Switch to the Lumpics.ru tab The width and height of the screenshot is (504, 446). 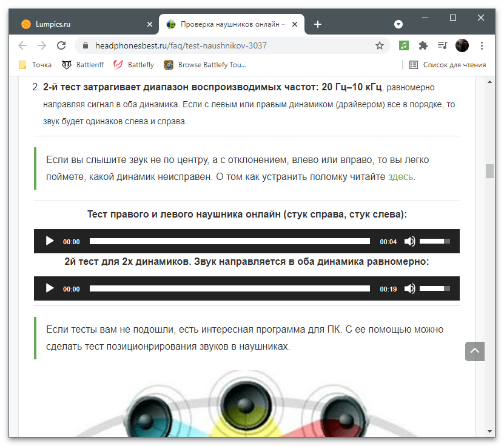(79, 24)
